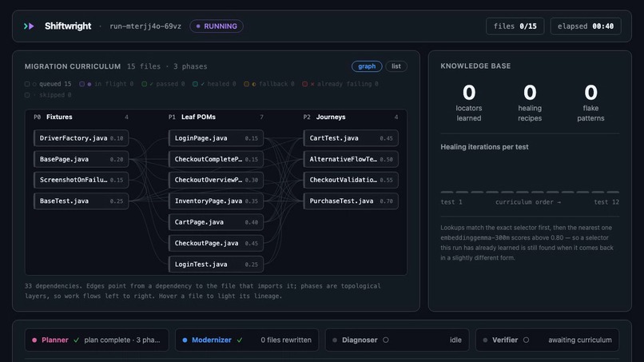This screenshot has width=644, height=362.
Task: Select the LoginPage.java node
Action: coord(216,138)
